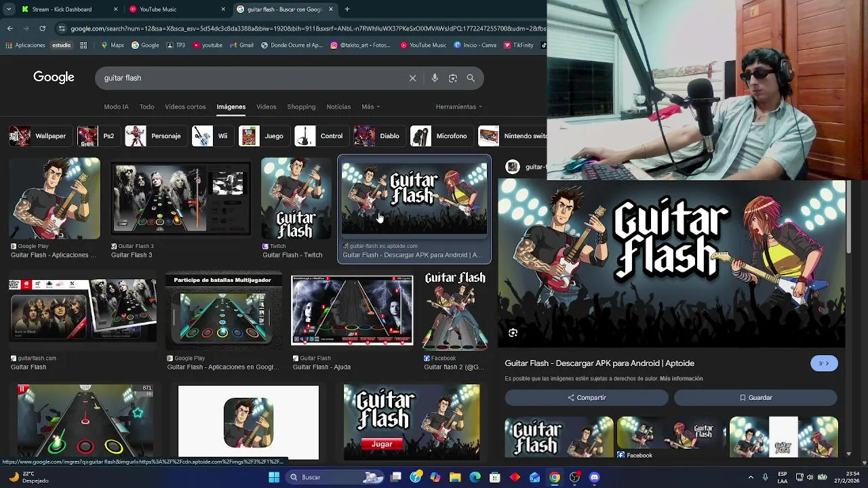This screenshot has width=868, height=488.
Task: Open the TP3 bookmark
Action: 176,45
